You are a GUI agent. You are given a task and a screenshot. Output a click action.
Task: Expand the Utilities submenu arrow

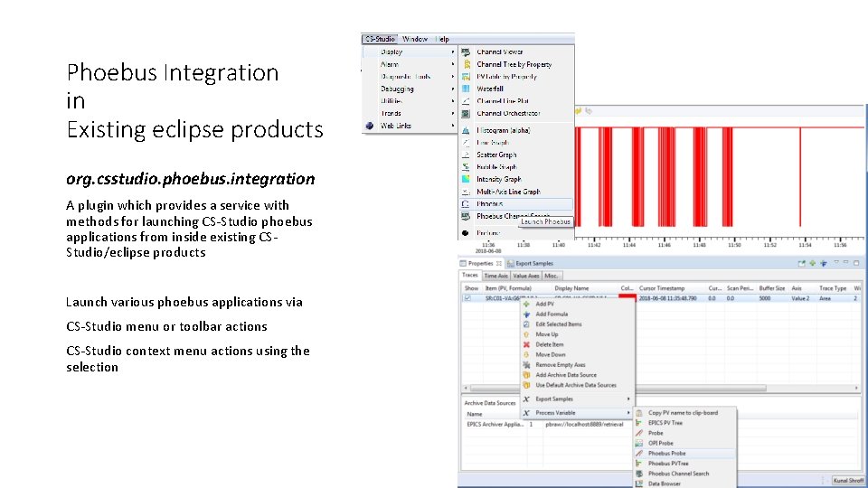tap(453, 101)
